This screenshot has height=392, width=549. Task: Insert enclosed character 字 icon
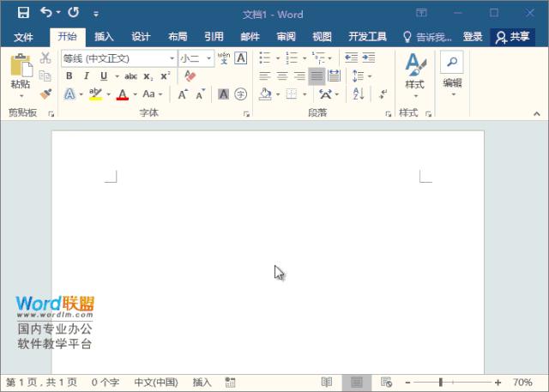[x=240, y=93]
